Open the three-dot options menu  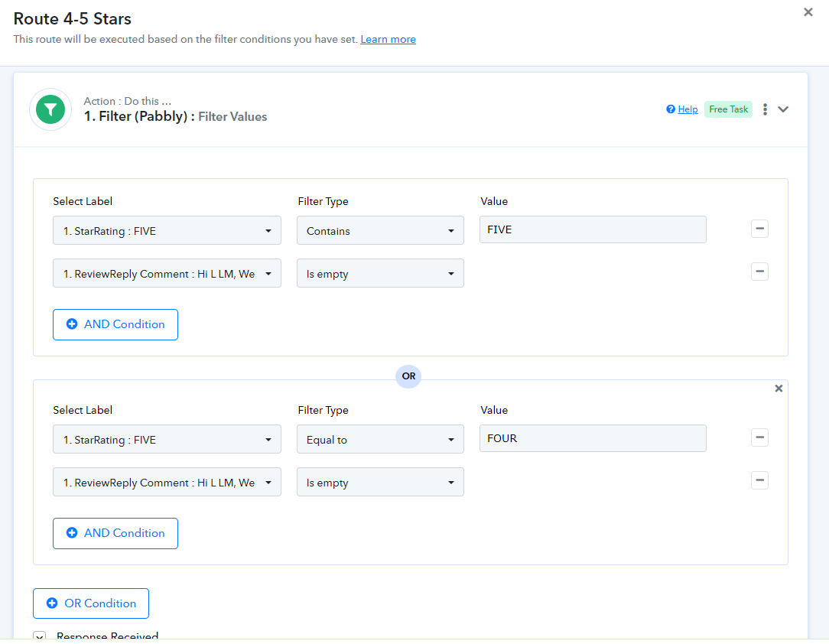(765, 109)
